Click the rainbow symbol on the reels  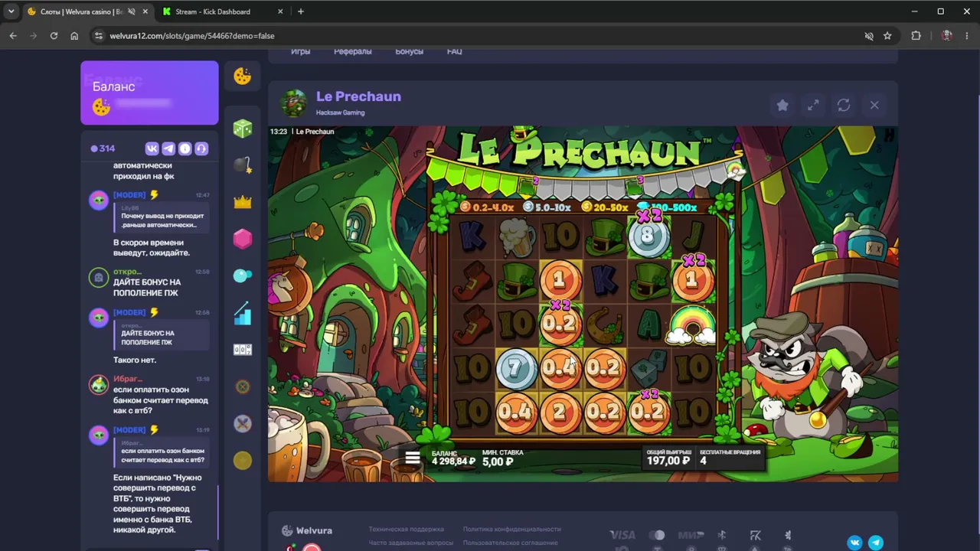692,326
